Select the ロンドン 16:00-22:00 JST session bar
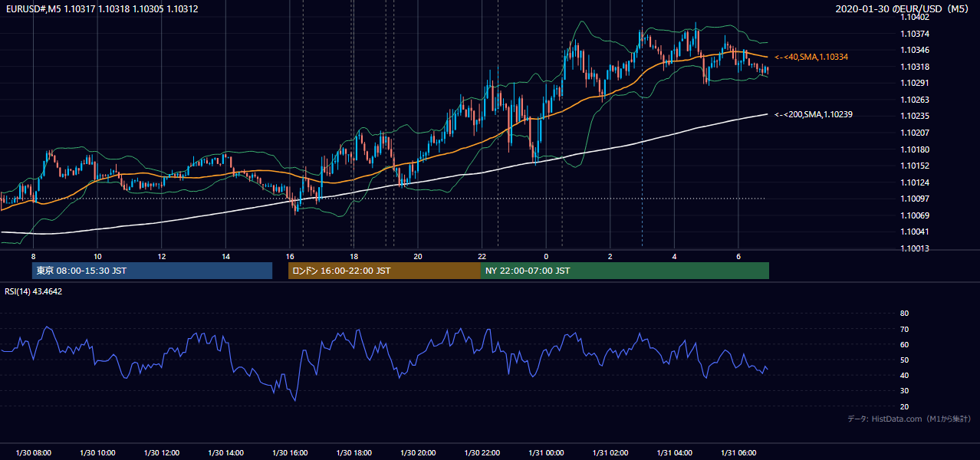Screen dimensions: 980x460 (x=384, y=271)
